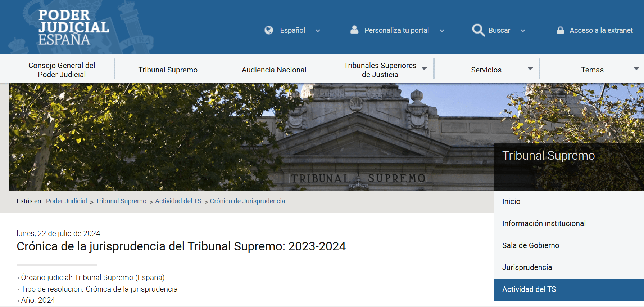The image size is (644, 307).
Task: Click the user profile icon
Action: (x=354, y=30)
